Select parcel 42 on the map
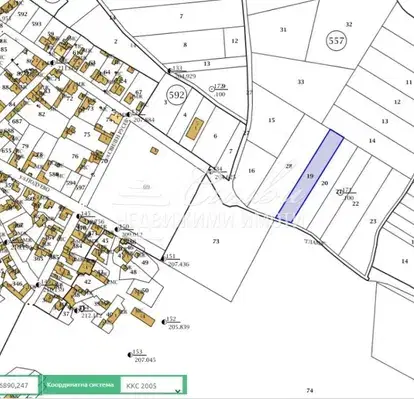This screenshot has height=399, width=414. click(87, 282)
